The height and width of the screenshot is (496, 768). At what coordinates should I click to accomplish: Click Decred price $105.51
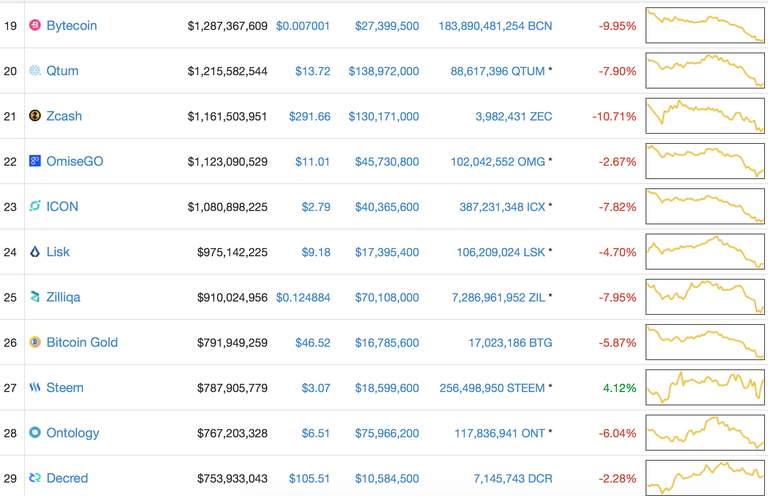tap(310, 478)
